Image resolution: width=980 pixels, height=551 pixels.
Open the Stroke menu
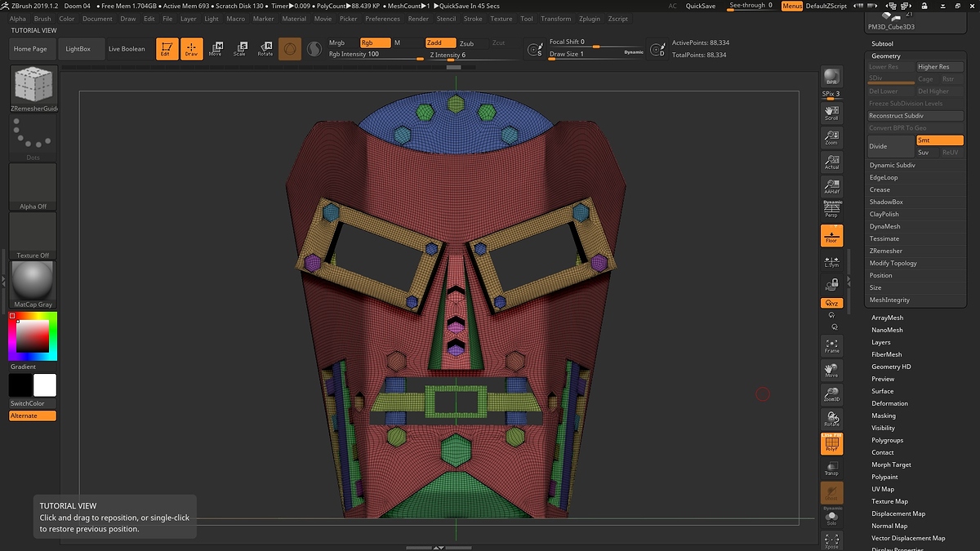pyautogui.click(x=473, y=19)
